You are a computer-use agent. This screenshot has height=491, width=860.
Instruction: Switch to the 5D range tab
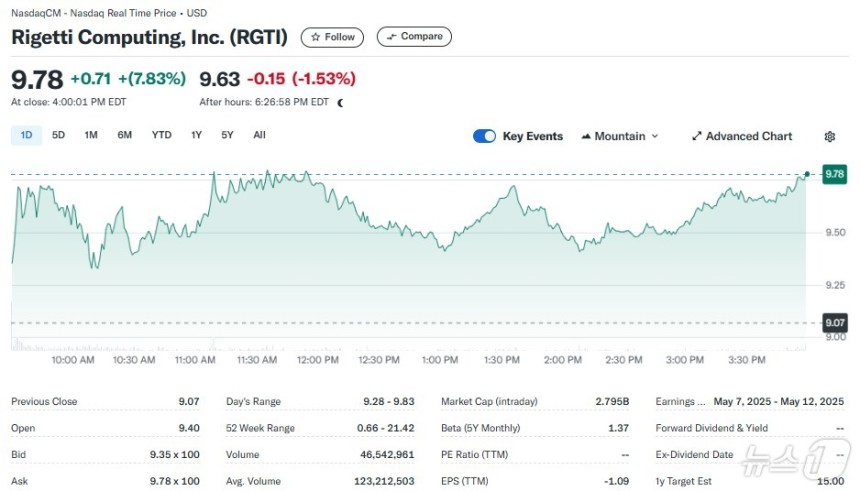[58, 135]
